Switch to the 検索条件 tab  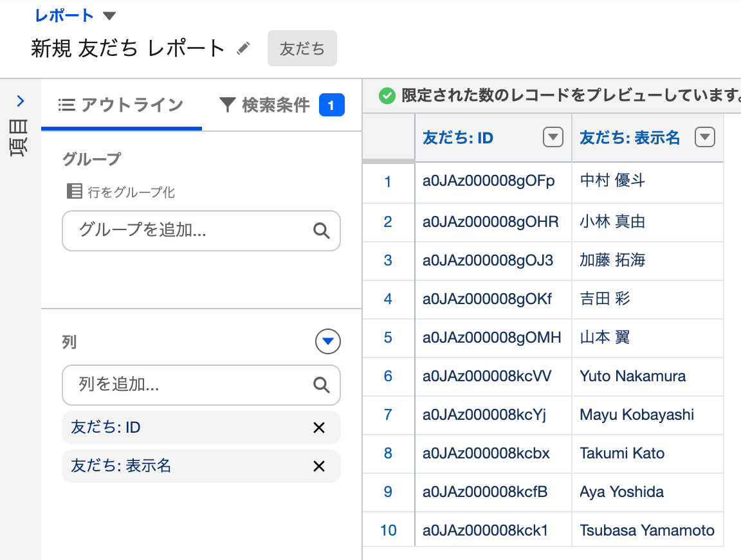click(x=282, y=105)
